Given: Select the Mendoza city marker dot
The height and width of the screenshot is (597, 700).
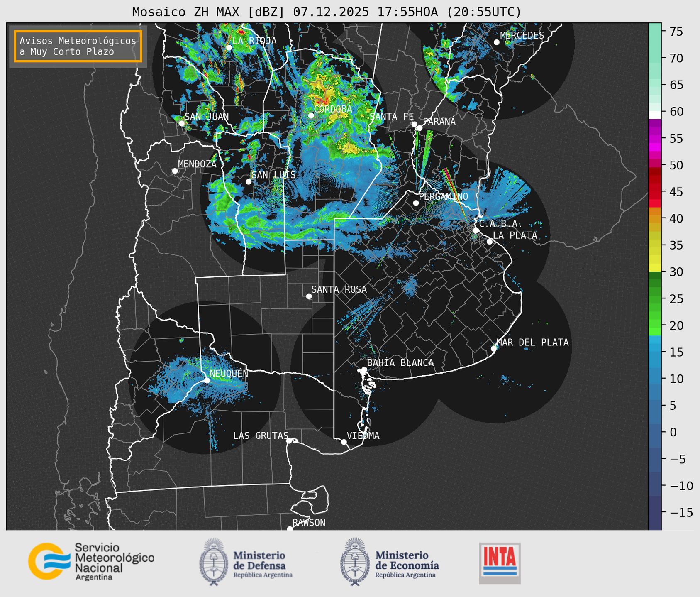Looking at the screenshot, I should coord(175,171).
